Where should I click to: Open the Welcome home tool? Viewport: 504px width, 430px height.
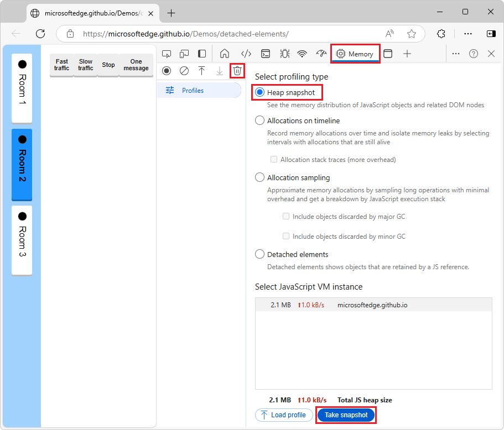225,54
